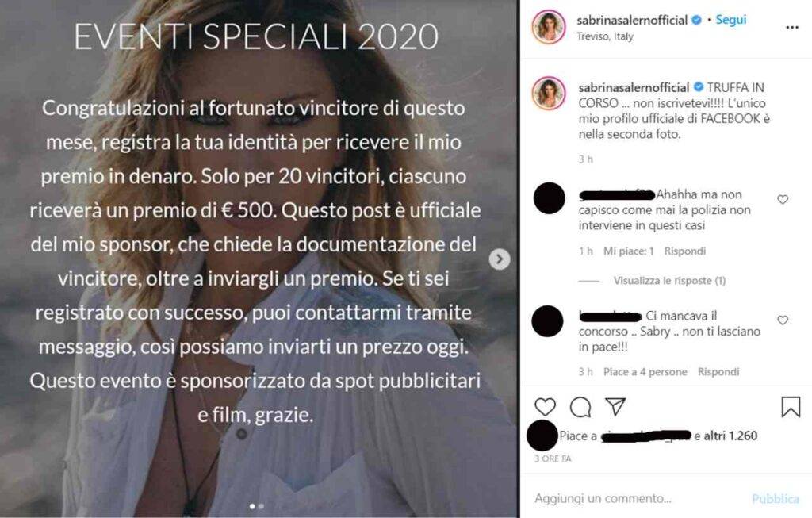This screenshot has height=518, width=812.
Task: Reply to the police comment via 'Rispondi'
Action: [684, 251]
